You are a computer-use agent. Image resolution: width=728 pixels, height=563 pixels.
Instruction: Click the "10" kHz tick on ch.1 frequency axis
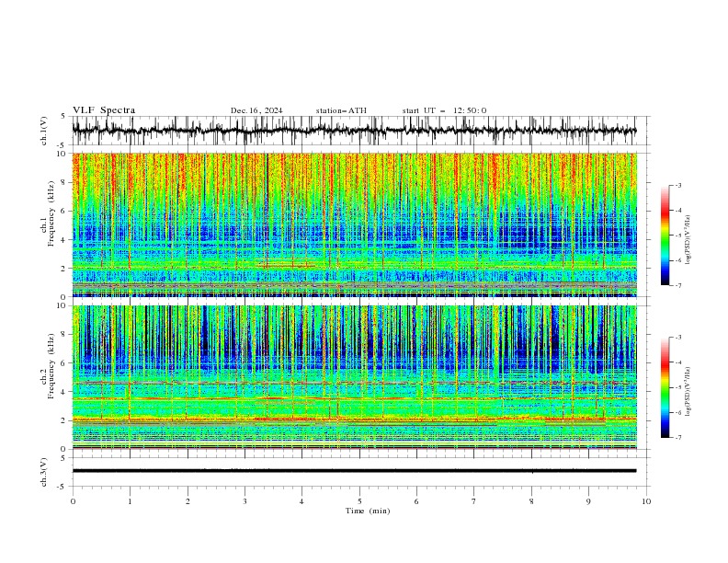[x=63, y=154]
